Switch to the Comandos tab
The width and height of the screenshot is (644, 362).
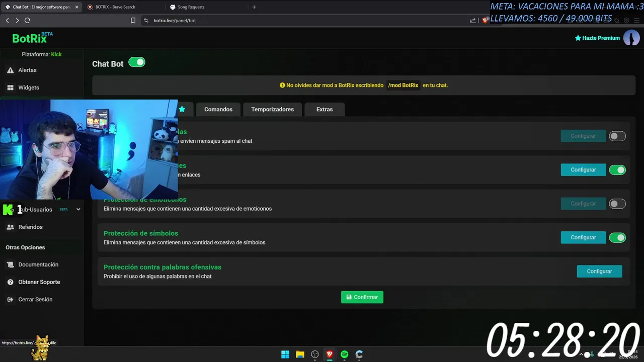pyautogui.click(x=218, y=109)
